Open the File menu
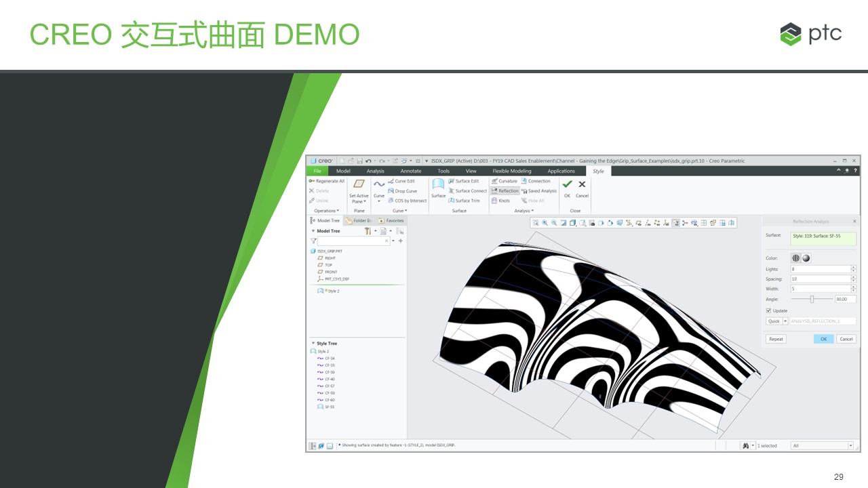The width and height of the screenshot is (868, 488). click(x=317, y=171)
